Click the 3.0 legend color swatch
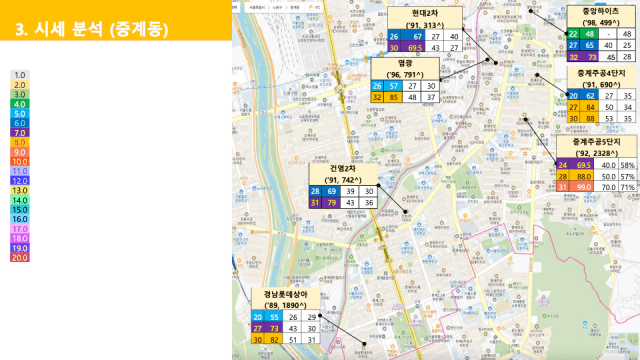Image resolution: width=640 pixels, height=360 pixels. pos(20,94)
